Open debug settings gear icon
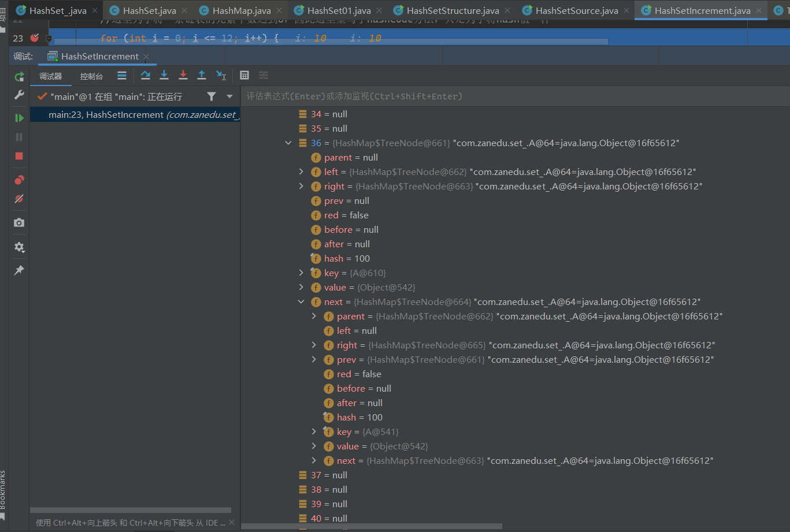This screenshot has width=790, height=532. (x=19, y=247)
